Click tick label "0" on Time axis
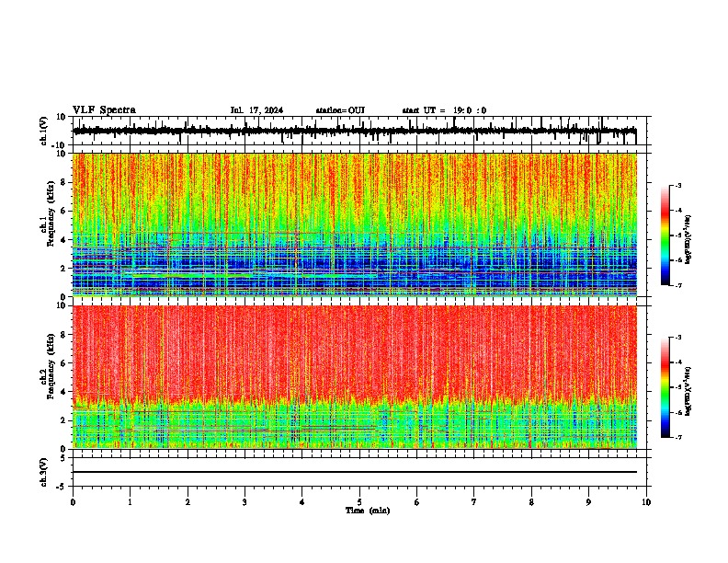The height and width of the screenshot is (563, 728). (73, 502)
